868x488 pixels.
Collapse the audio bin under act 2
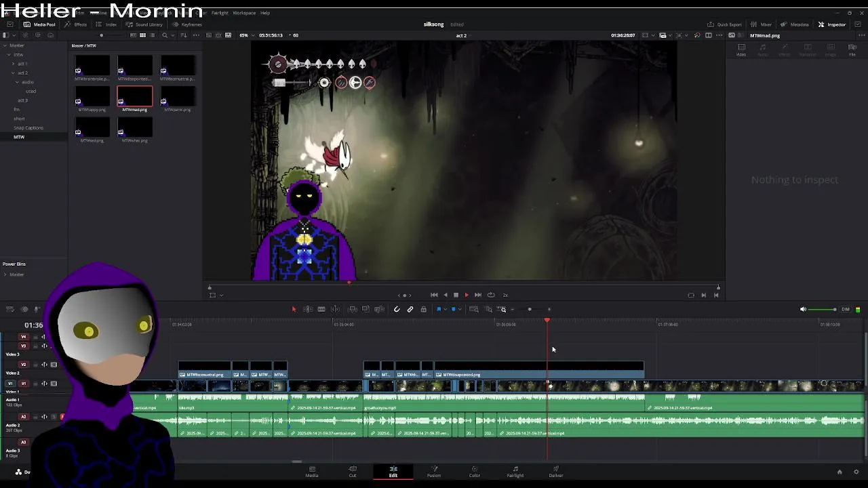[18, 82]
